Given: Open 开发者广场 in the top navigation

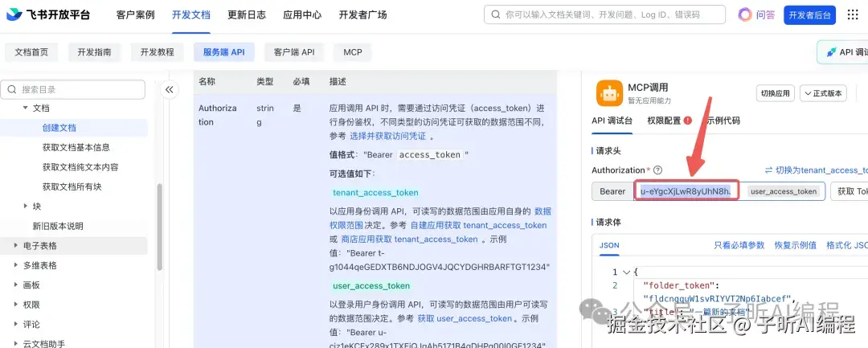Looking at the screenshot, I should 362,15.
